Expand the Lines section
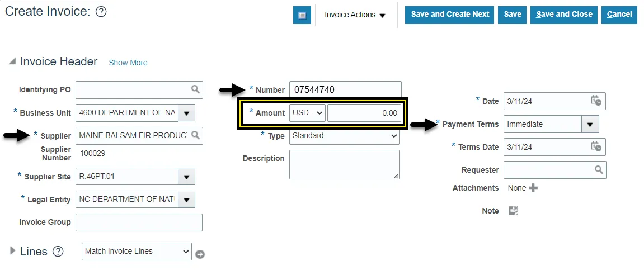The width and height of the screenshot is (644, 270). pyautogui.click(x=12, y=252)
